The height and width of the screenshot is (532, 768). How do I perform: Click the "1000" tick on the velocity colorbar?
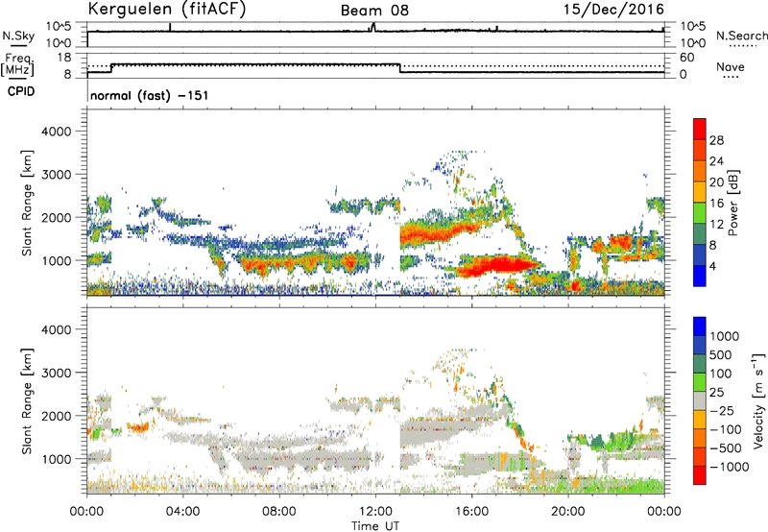[x=725, y=336]
